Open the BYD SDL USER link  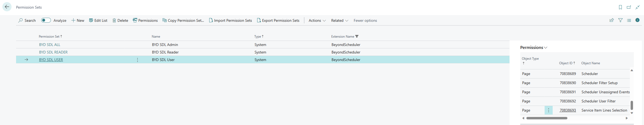51,60
